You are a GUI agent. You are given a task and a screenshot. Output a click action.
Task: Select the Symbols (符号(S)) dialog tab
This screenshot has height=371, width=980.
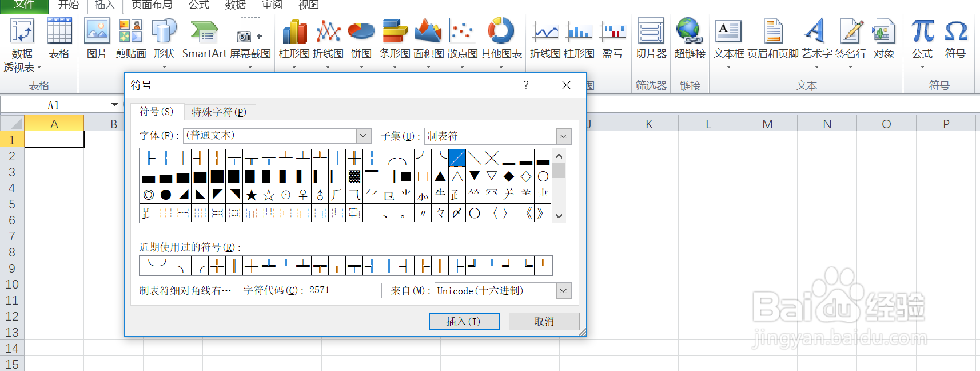coord(156,112)
